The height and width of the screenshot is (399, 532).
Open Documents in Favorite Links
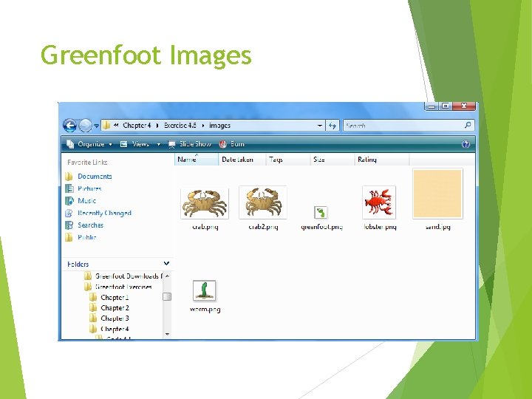pyautogui.click(x=95, y=177)
